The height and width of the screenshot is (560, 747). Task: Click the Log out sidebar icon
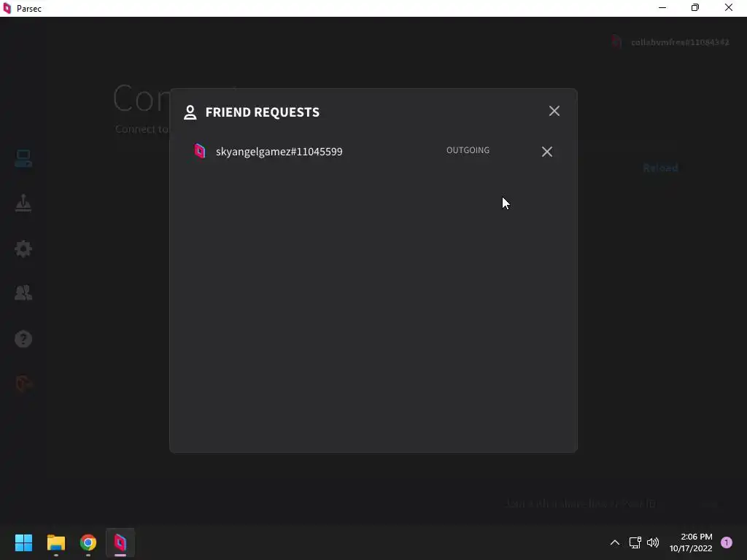23,384
